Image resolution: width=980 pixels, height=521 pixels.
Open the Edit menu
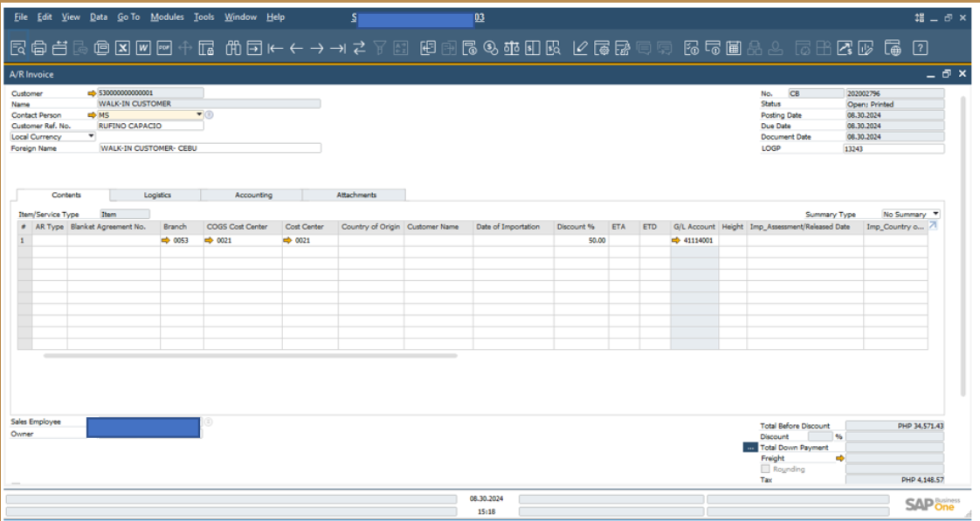[45, 17]
